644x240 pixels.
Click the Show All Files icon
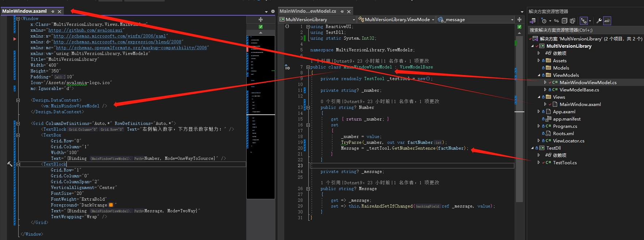pos(572,21)
